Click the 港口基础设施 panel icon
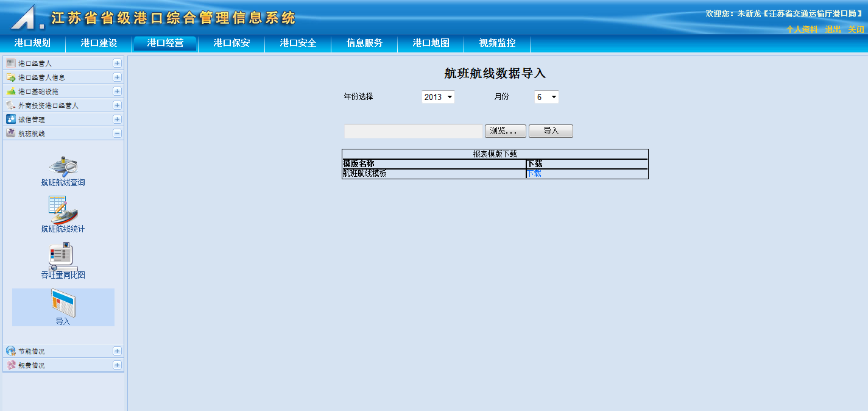This screenshot has width=868, height=411. click(11, 91)
